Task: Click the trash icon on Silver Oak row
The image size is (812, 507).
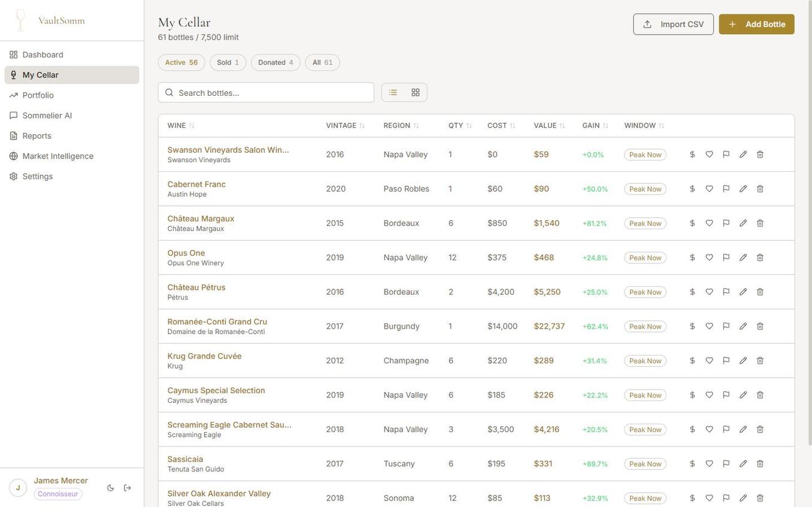Action: [x=761, y=499]
